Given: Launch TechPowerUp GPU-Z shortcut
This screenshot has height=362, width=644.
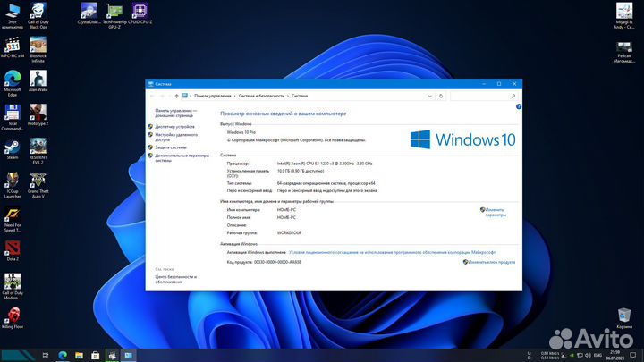Looking at the screenshot, I should coord(114,16).
